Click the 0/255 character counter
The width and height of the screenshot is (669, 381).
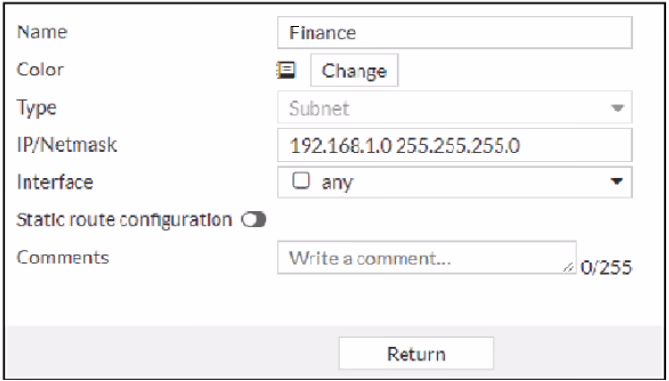[606, 267]
